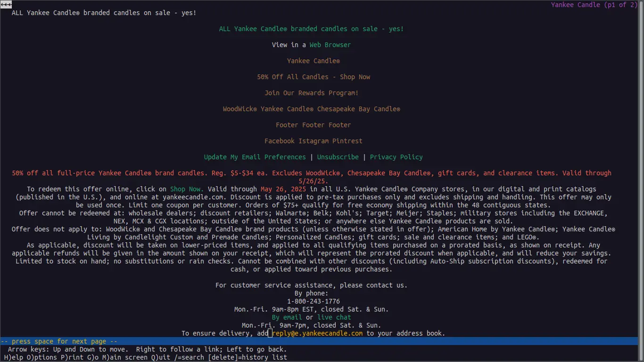
Task: Click the 'Mon.-Fri. 9am-7pm, closed Sat. & Sun.' line
Action: click(312, 325)
